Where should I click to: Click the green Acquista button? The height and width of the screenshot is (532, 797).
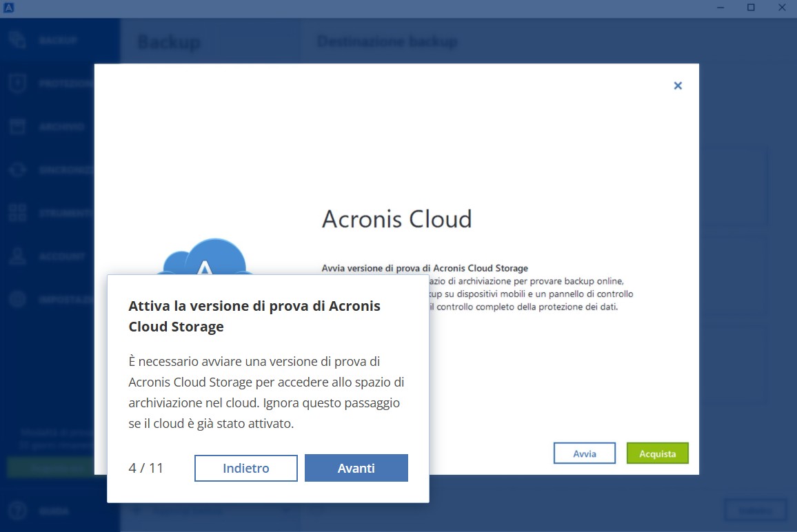[x=657, y=453]
